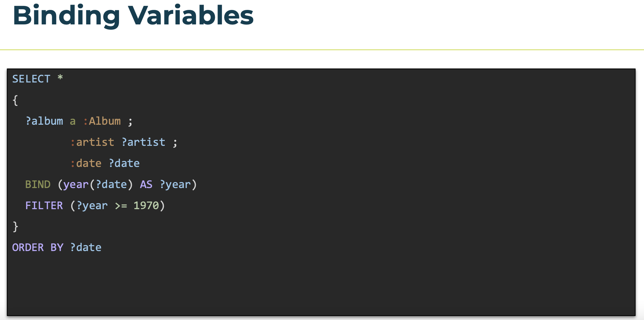The width and height of the screenshot is (644, 320).
Task: Click the SELECT keyword in the query
Action: [31, 79]
